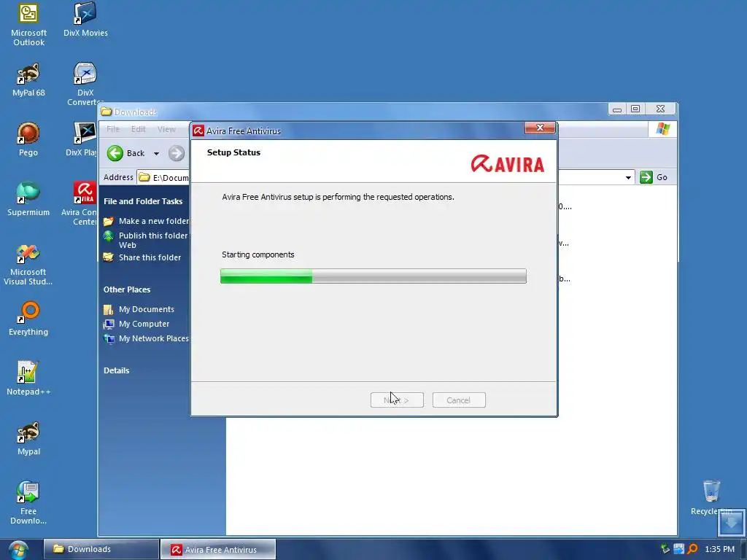Click the Setup Status heading
The height and width of the screenshot is (560, 747).
point(233,152)
